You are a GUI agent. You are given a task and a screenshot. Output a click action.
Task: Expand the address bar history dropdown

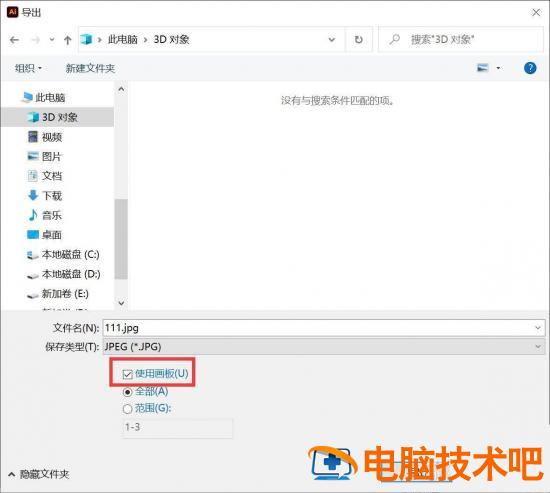(331, 40)
